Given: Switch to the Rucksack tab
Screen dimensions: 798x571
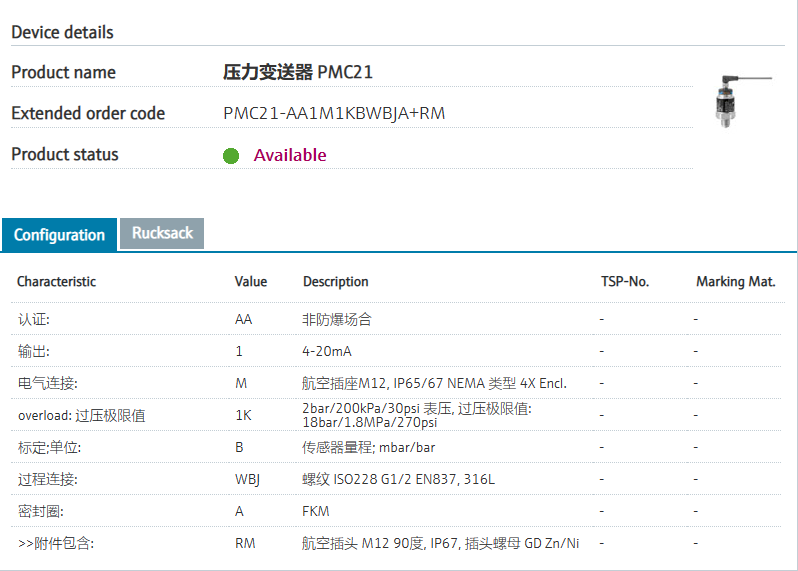Looking at the screenshot, I should pyautogui.click(x=161, y=233).
